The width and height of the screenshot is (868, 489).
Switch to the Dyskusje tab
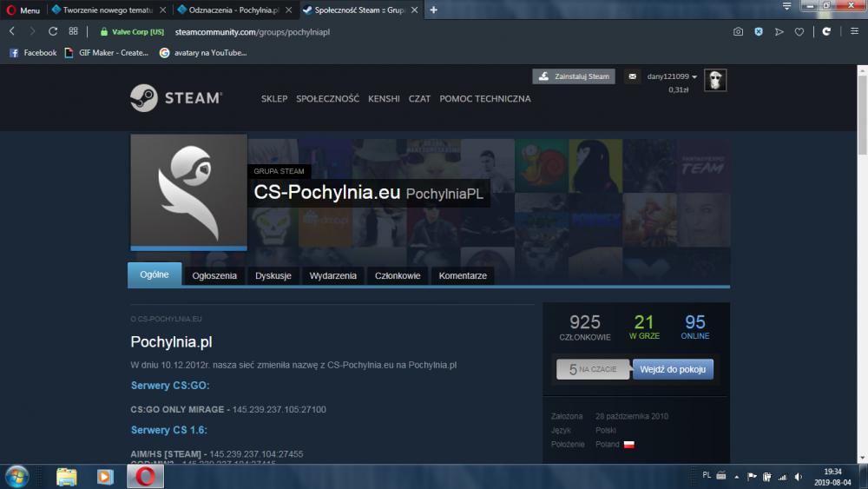tap(273, 275)
